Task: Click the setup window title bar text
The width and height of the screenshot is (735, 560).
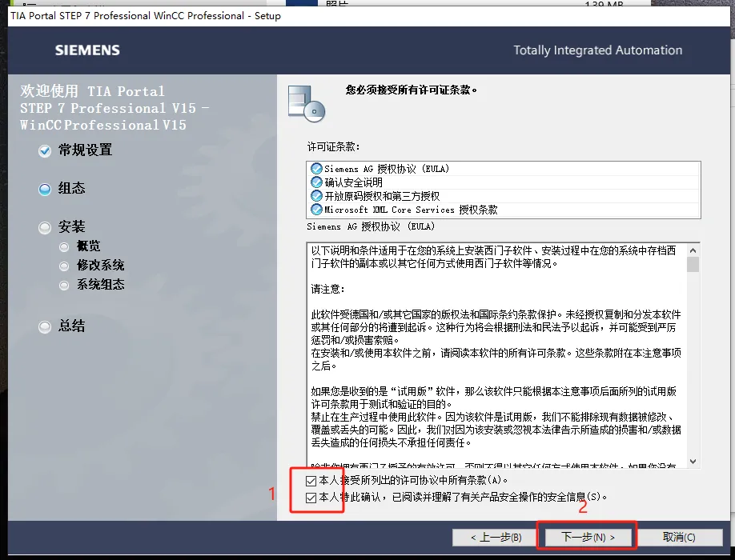Action: point(146,16)
